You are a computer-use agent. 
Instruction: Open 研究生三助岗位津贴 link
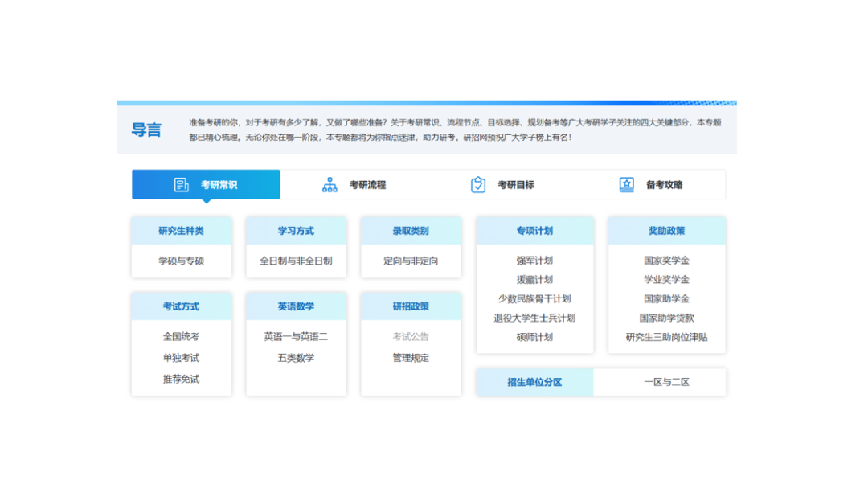click(666, 338)
